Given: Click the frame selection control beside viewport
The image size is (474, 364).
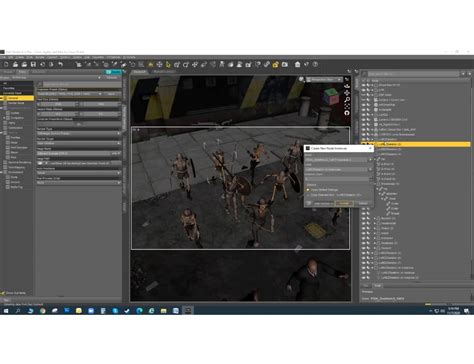Looking at the screenshot, I should point(347,106).
